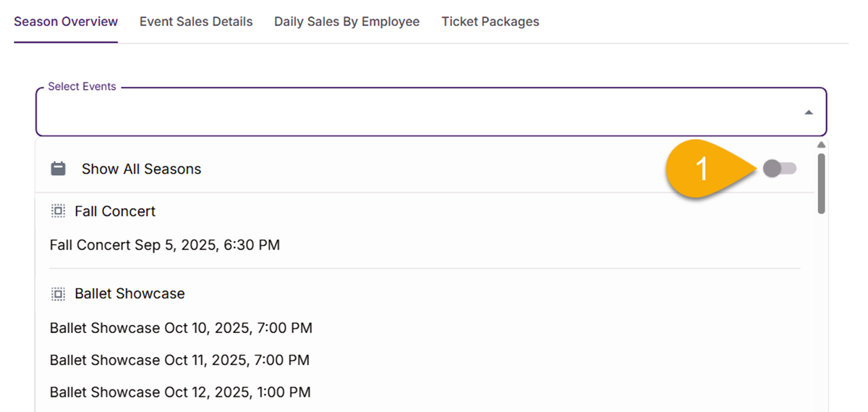Open the Daily Sales By Employee tab
The width and height of the screenshot is (868, 412).
coord(346,22)
